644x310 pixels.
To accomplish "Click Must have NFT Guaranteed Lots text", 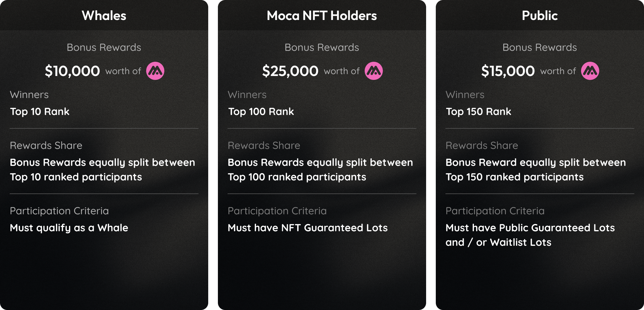I will point(308,228).
